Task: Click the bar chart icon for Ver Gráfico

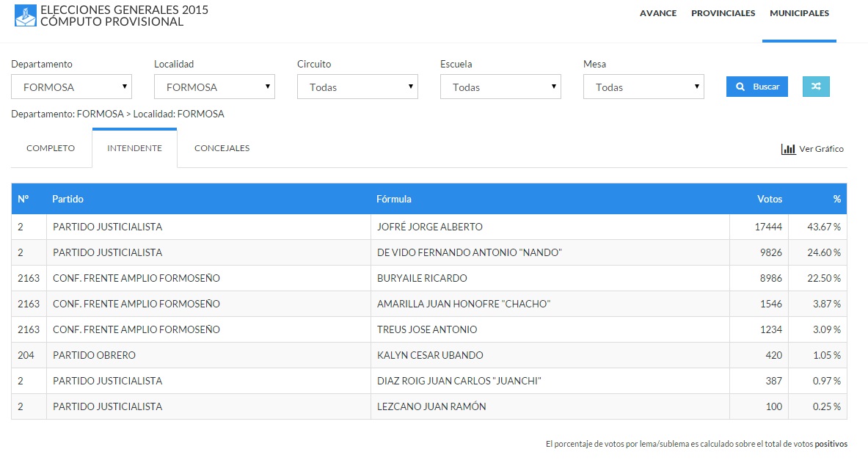Action: point(788,149)
